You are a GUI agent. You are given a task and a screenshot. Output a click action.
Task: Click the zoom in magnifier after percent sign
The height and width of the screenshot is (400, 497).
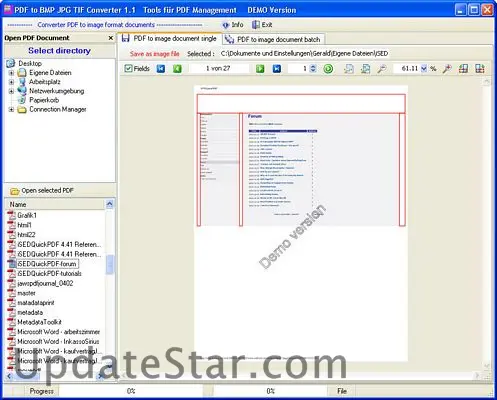[447, 69]
